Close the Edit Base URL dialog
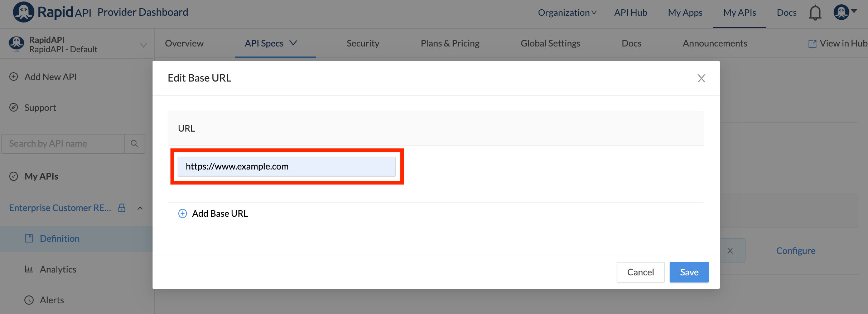 tap(701, 78)
